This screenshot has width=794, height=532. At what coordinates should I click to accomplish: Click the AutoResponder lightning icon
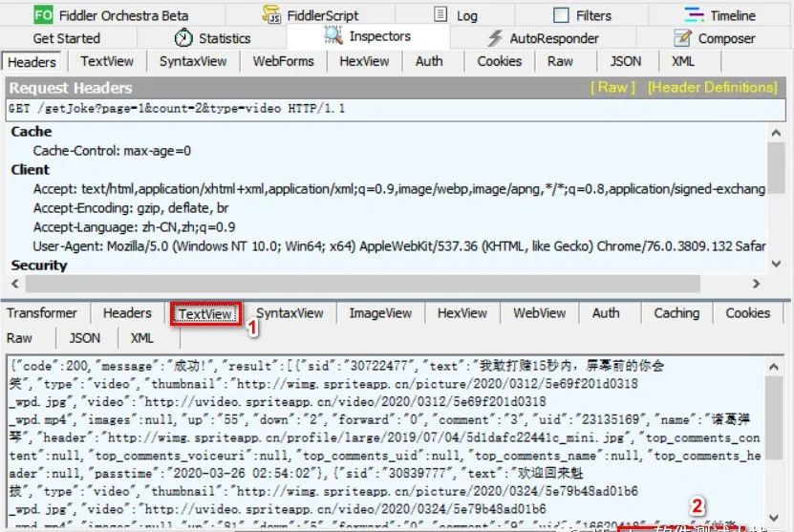[x=495, y=38]
